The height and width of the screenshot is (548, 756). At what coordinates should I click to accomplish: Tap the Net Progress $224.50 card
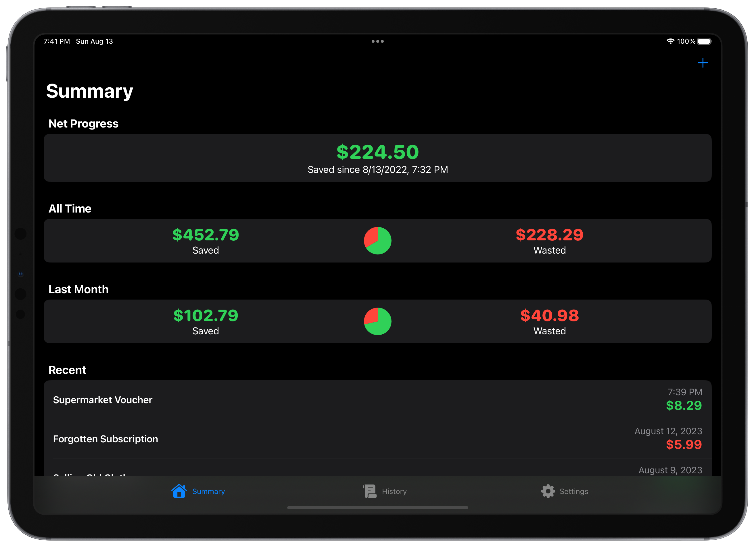(x=377, y=158)
